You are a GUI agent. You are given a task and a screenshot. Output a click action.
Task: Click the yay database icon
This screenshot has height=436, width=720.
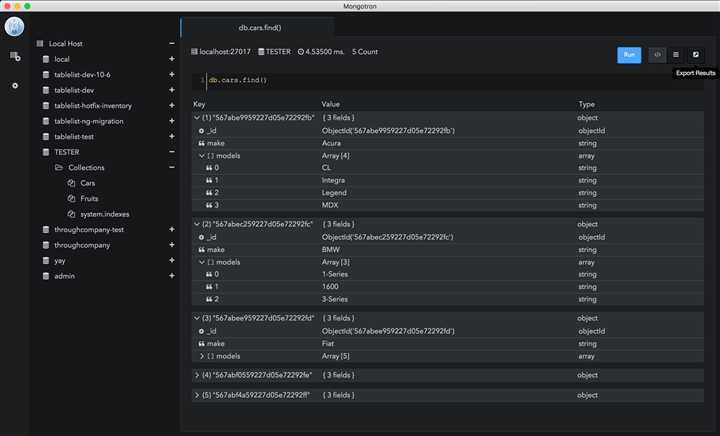45,260
